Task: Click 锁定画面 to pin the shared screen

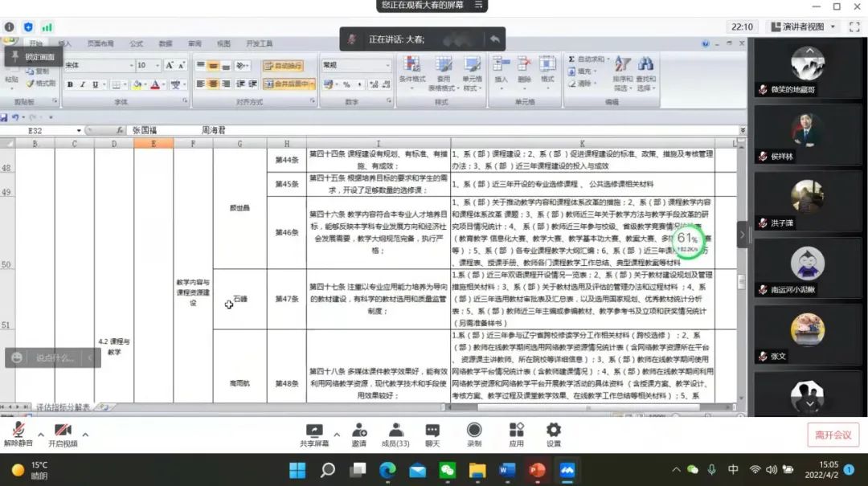Action: tap(34, 57)
